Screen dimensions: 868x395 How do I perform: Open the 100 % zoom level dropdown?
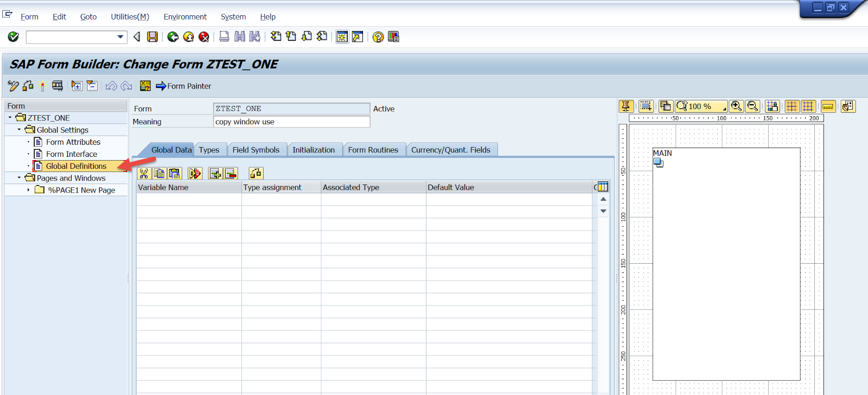pyautogui.click(x=724, y=108)
